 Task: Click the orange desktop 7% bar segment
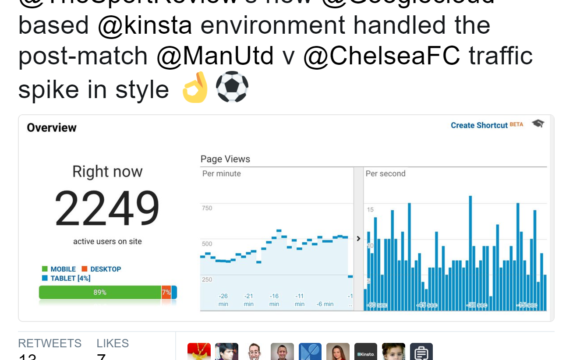point(166,292)
